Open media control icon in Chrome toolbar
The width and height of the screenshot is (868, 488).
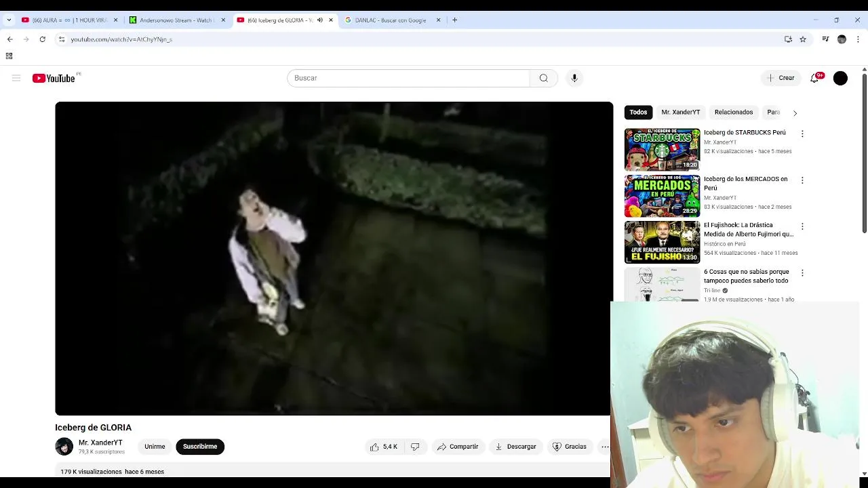pos(825,39)
